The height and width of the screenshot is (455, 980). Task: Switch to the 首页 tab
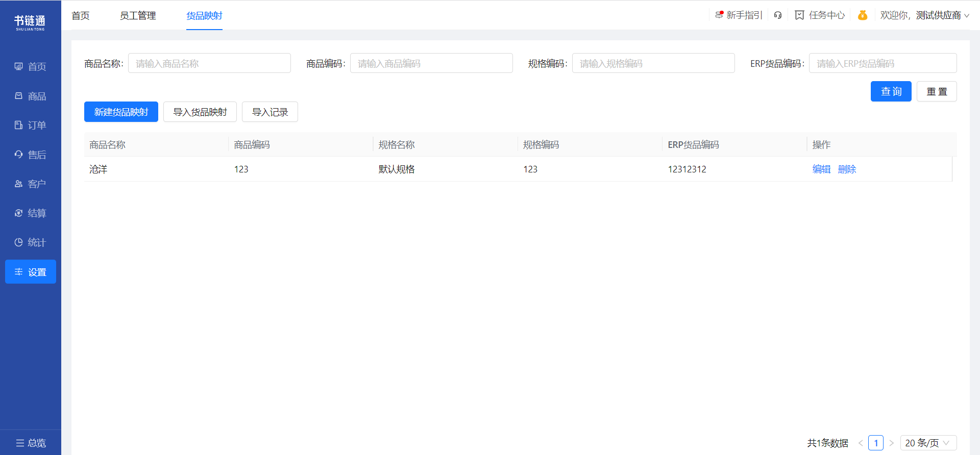tap(81, 16)
